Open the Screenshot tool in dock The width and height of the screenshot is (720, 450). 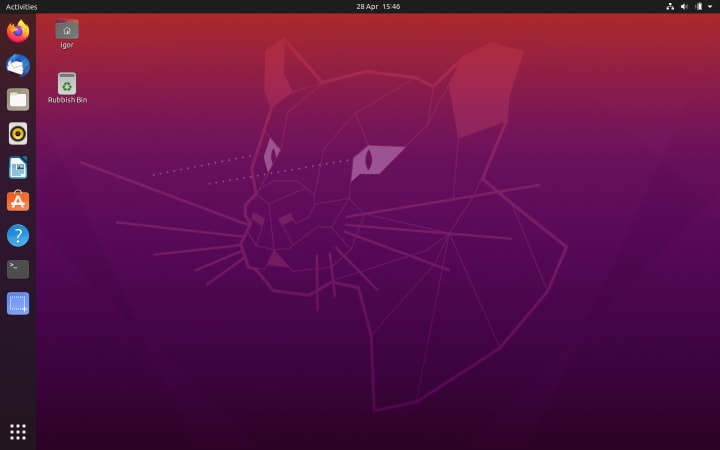coord(18,304)
